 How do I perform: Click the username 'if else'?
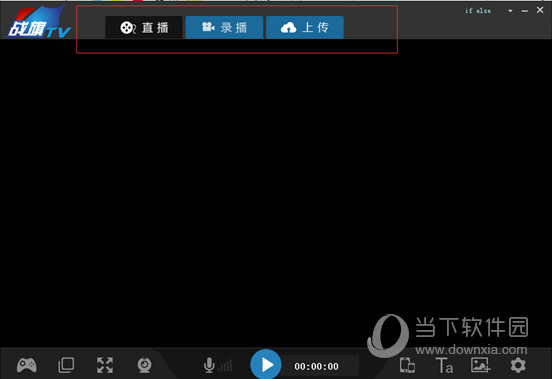click(x=478, y=11)
